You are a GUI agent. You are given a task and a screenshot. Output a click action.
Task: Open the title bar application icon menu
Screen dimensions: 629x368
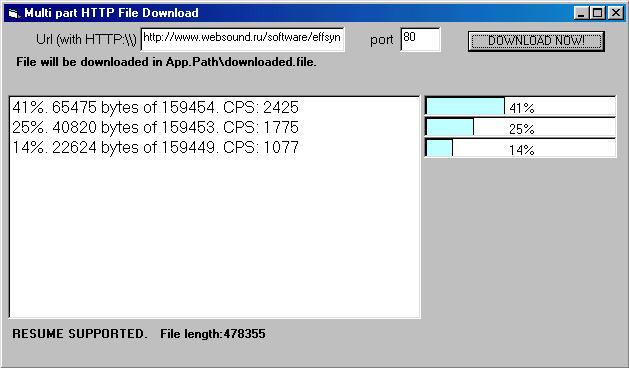point(14,13)
